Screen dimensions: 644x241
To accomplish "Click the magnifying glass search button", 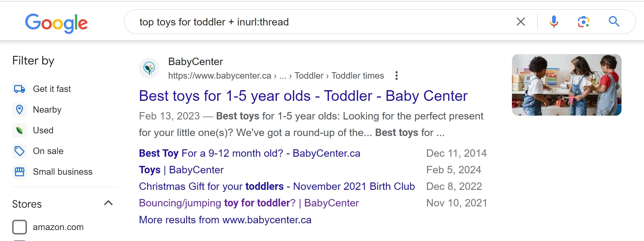I will [614, 22].
